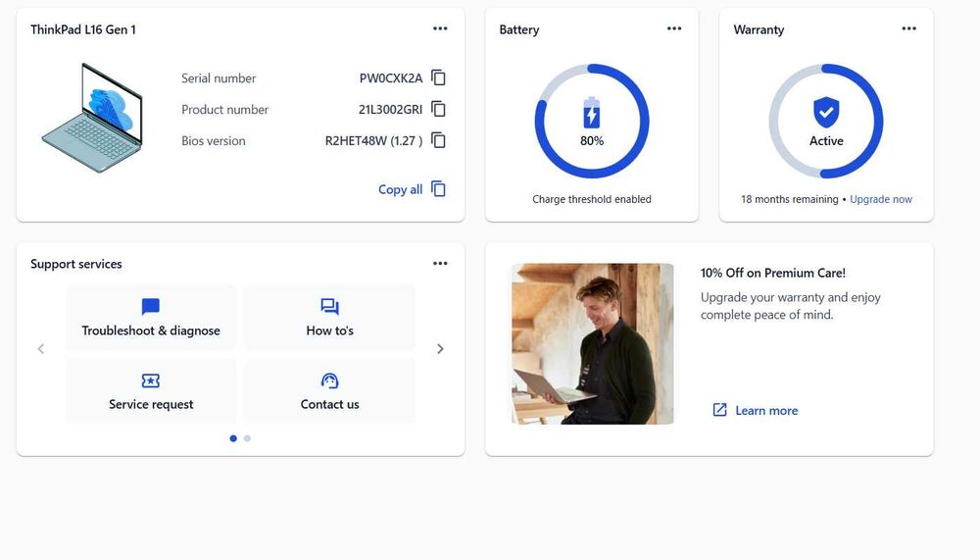
Task: Click the Serial number label
Action: pos(219,78)
